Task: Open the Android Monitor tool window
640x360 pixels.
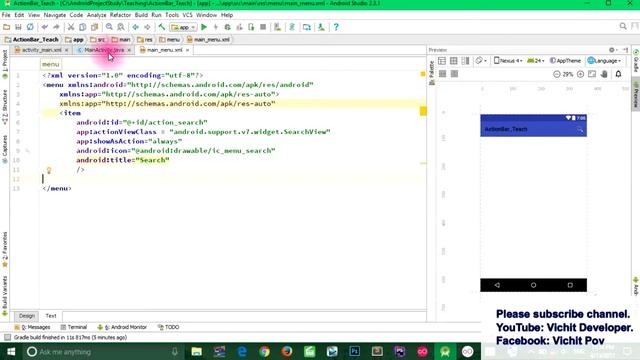Action: (122, 327)
